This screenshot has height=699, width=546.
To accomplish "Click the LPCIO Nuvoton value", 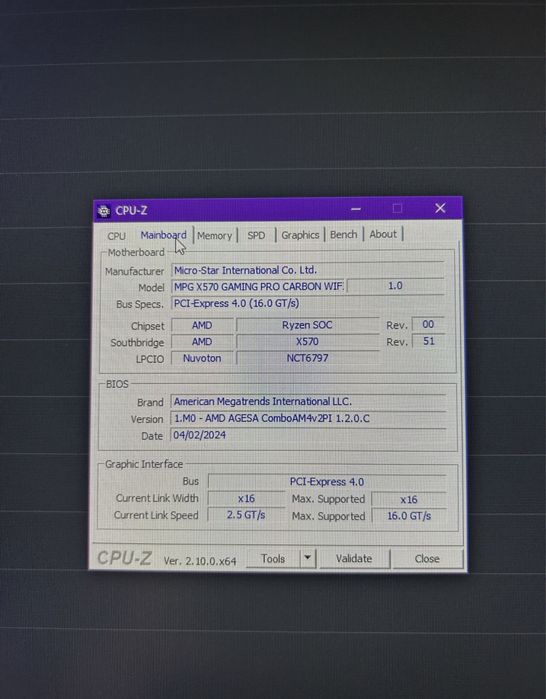I will (x=202, y=358).
